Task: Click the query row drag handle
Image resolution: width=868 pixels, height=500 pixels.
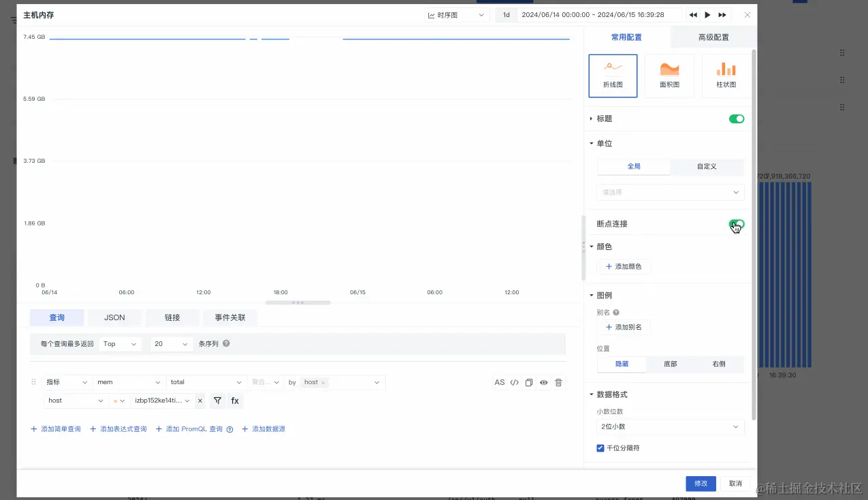Action: click(x=34, y=382)
